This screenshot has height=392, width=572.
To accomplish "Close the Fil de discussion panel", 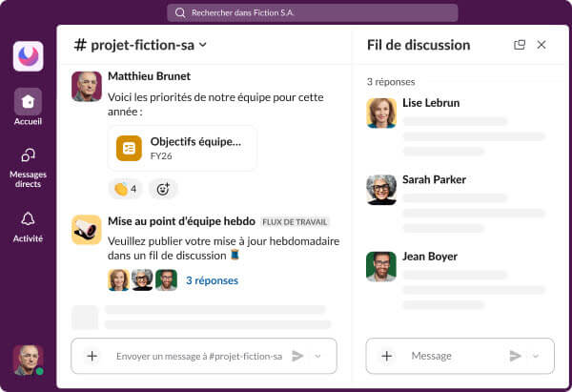I will click(541, 45).
